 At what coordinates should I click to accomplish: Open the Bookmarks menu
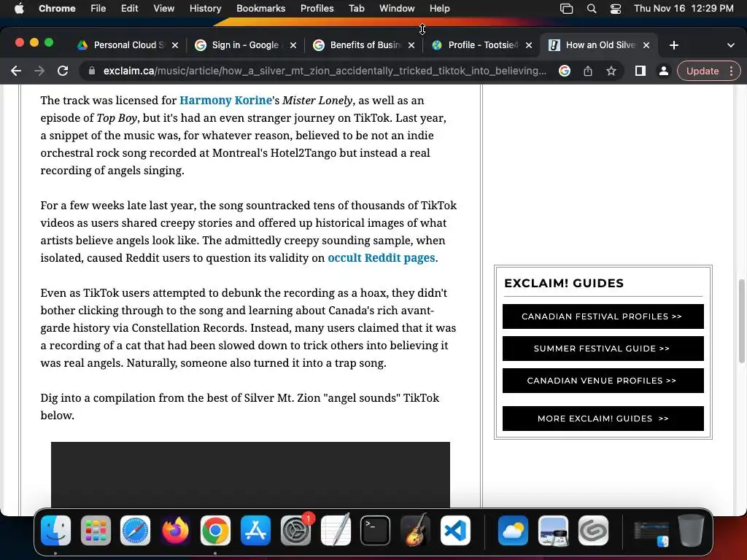coord(260,9)
